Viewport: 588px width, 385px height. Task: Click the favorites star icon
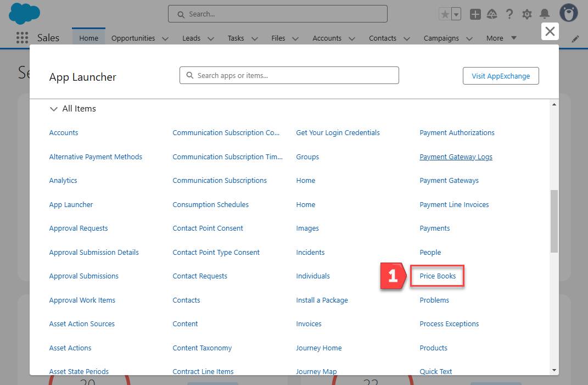click(x=445, y=14)
